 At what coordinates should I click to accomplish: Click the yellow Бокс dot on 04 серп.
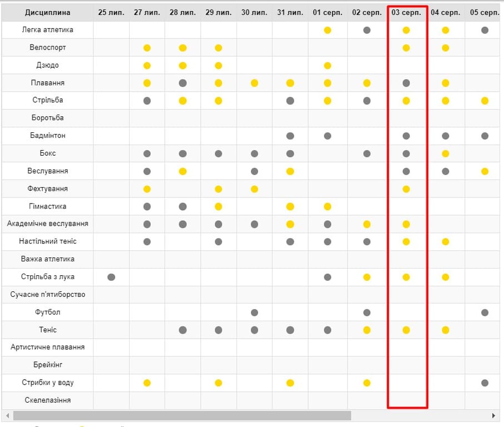coord(446,153)
